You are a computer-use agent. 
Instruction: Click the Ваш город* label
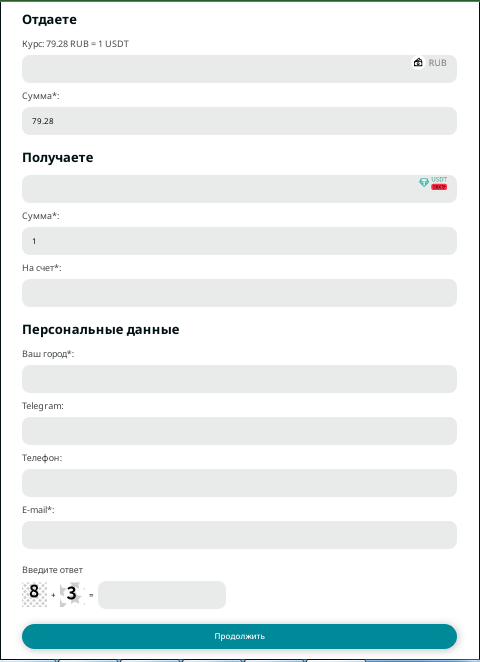(48, 354)
